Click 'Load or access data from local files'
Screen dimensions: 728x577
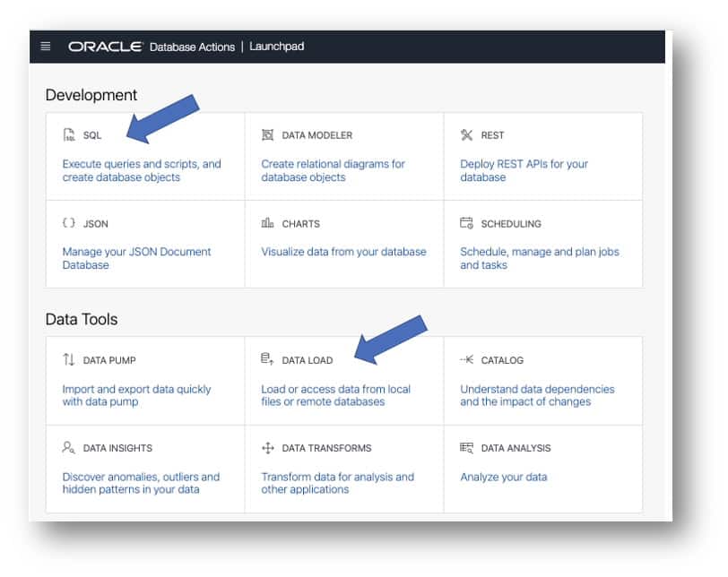coord(335,395)
